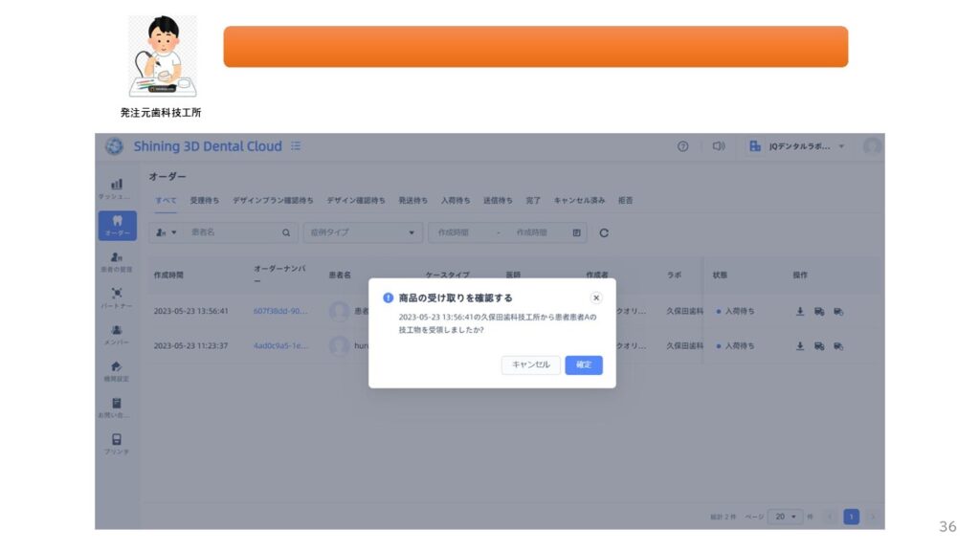Switch to the キャンセル済み tab
980x551 pixels.
(579, 200)
